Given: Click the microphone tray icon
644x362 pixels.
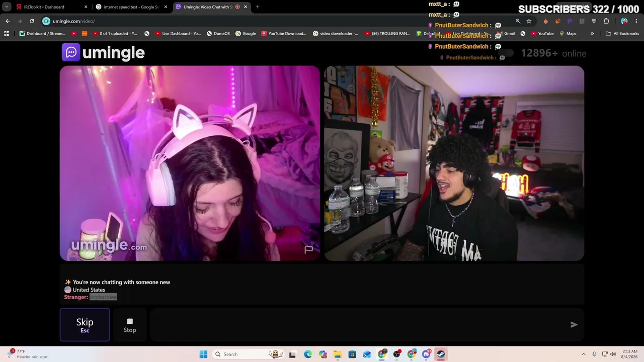Looking at the screenshot, I should (594, 354).
